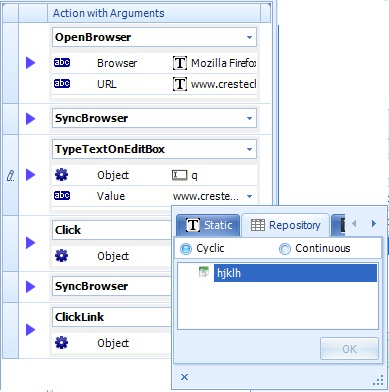Click the gear icon of Click step Object
This screenshot has height=392, width=389.
(61, 256)
